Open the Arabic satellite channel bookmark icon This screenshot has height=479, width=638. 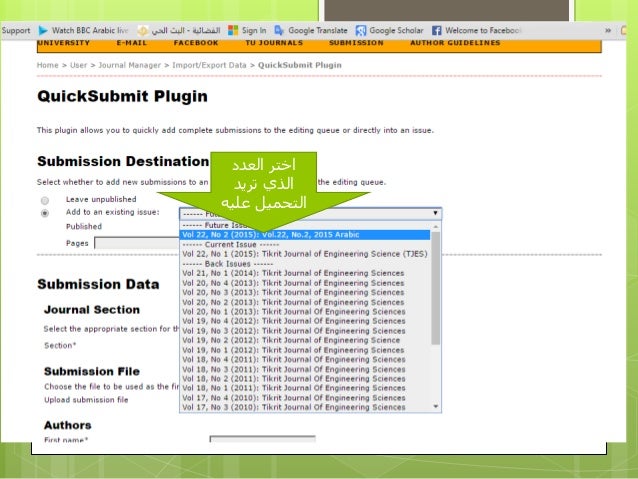point(143,31)
